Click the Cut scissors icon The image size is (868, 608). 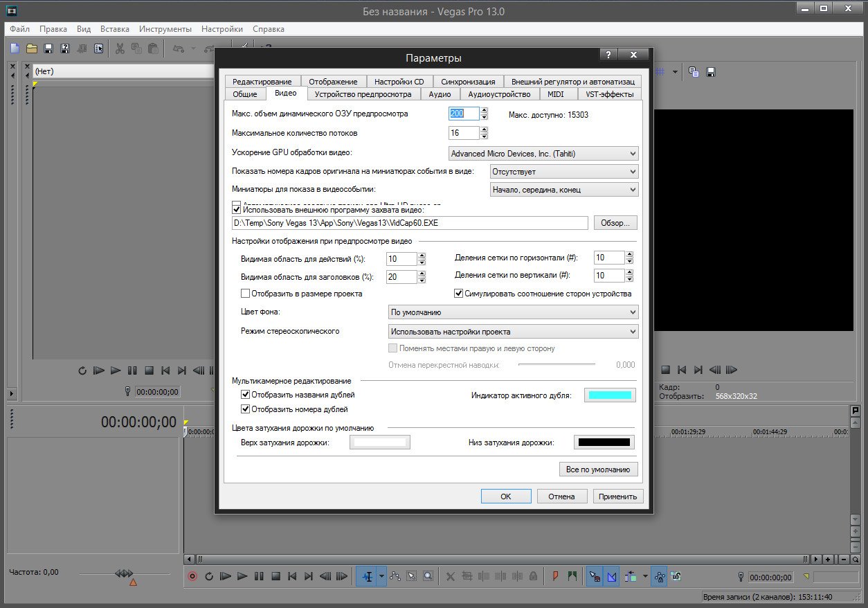pyautogui.click(x=120, y=48)
